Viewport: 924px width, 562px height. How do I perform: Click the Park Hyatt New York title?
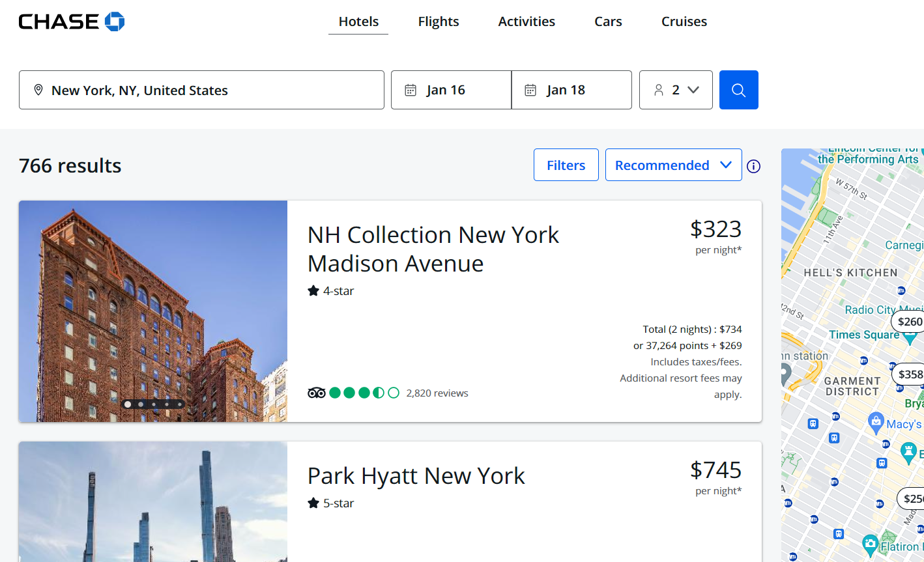pos(416,476)
